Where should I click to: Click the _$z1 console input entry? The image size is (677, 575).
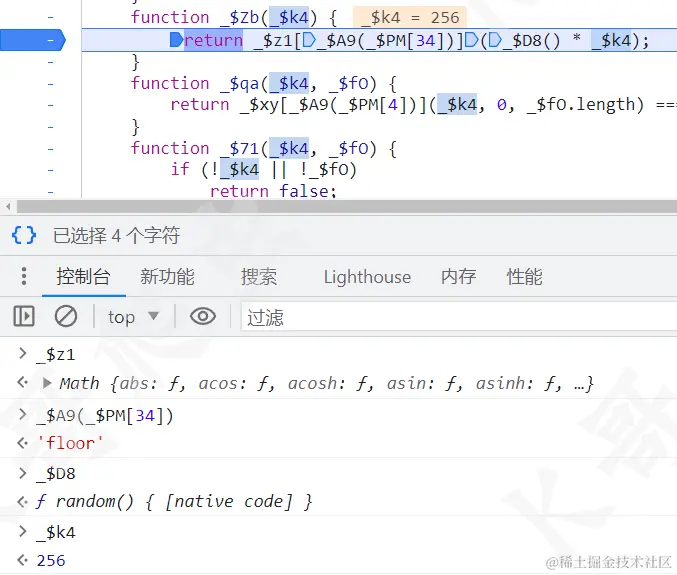[x=56, y=355]
